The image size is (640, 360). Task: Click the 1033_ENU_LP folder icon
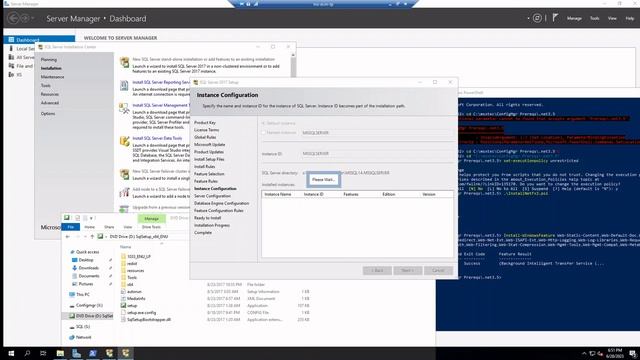(123, 257)
